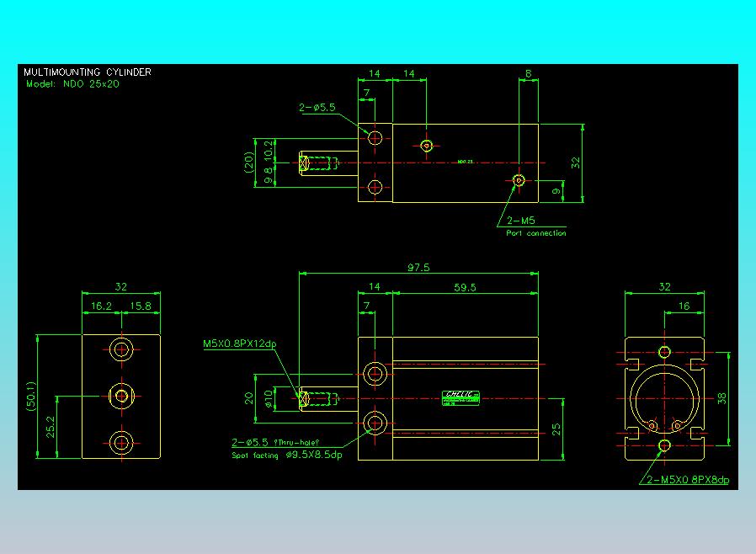This screenshot has height=554, width=756.
Task: Click the 97.5 overall length dimension
Action: point(418,267)
